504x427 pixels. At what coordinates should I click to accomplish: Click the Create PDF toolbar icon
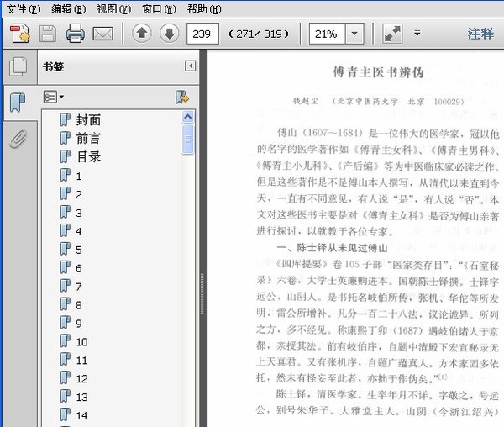(19, 34)
